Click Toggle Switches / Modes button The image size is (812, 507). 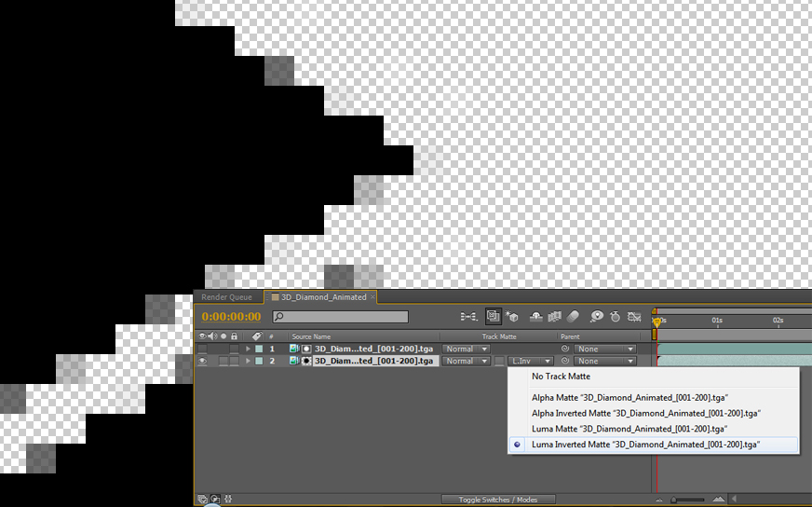(498, 500)
